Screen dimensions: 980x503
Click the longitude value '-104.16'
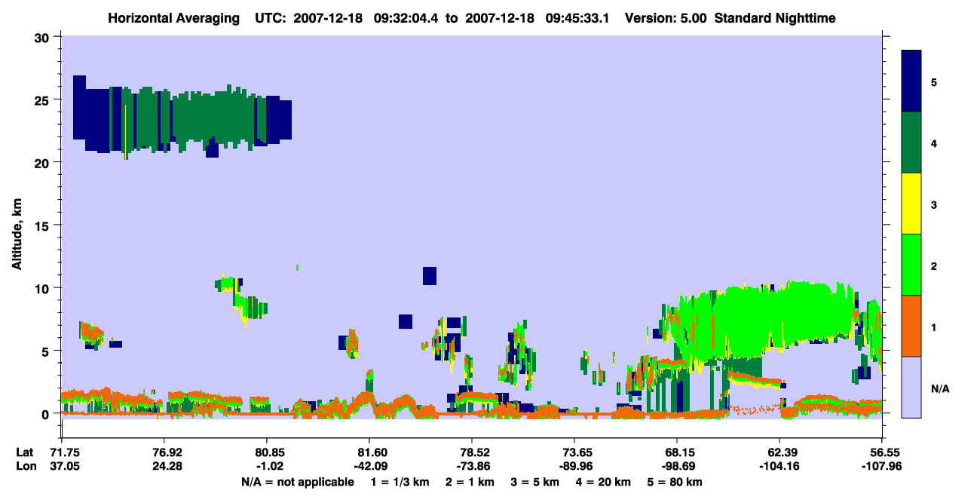779,466
